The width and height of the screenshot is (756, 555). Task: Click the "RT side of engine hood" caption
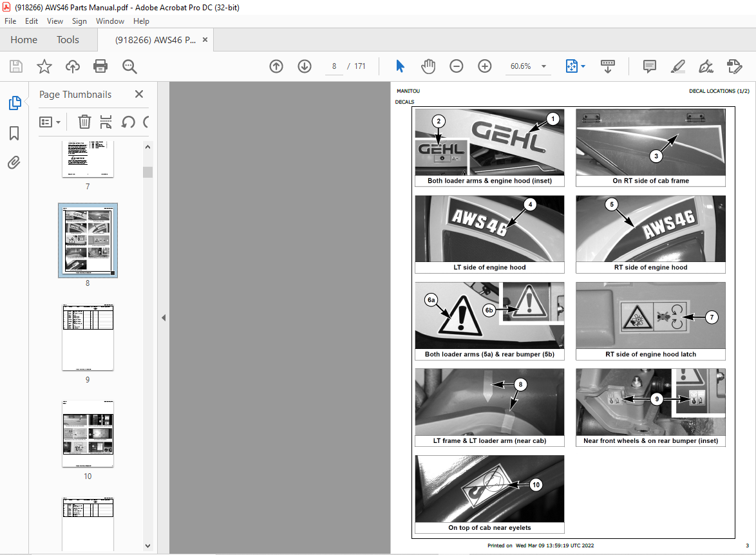coord(650,267)
